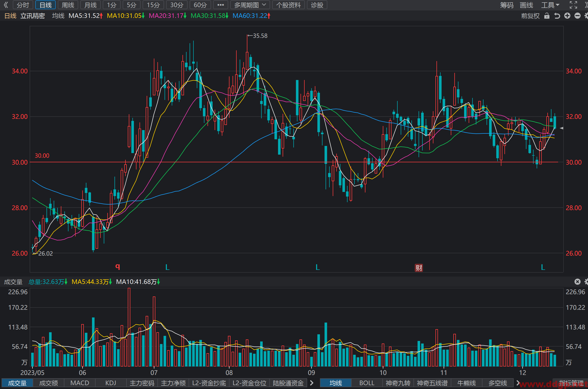Go back with the double-left chevron
The width and height of the screenshot is (588, 389).
[6, 5]
